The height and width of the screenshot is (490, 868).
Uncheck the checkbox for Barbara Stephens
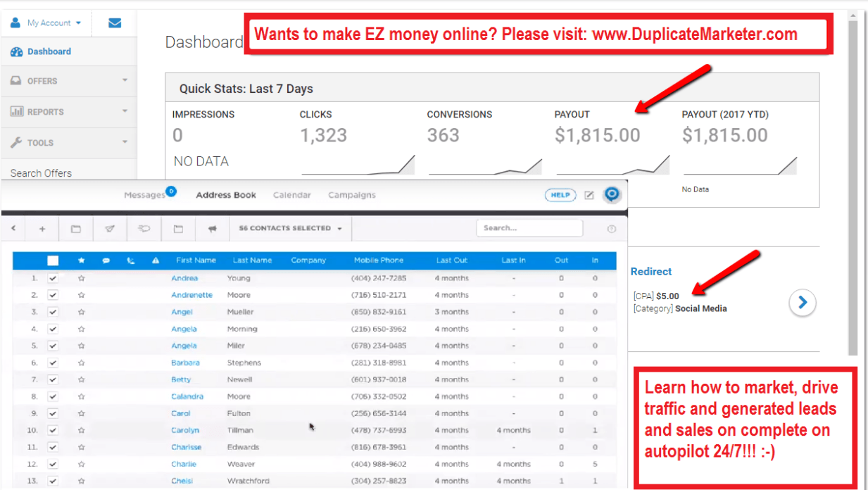click(53, 363)
